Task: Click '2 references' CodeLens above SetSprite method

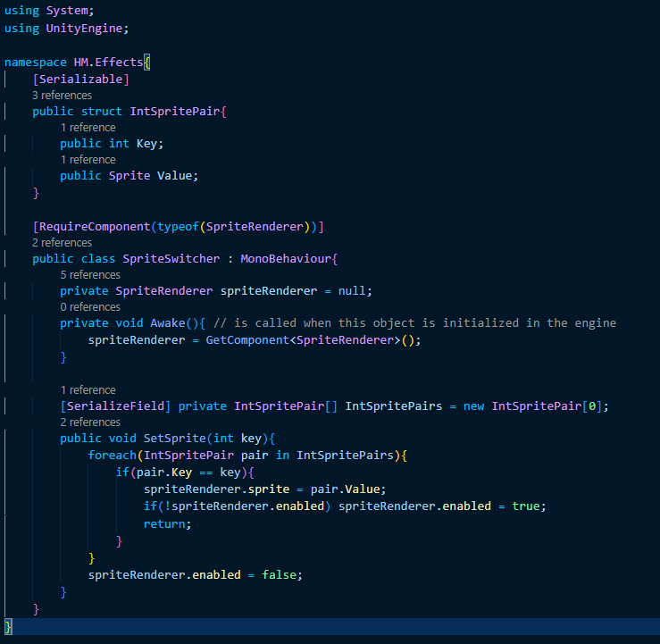Action: (x=90, y=422)
